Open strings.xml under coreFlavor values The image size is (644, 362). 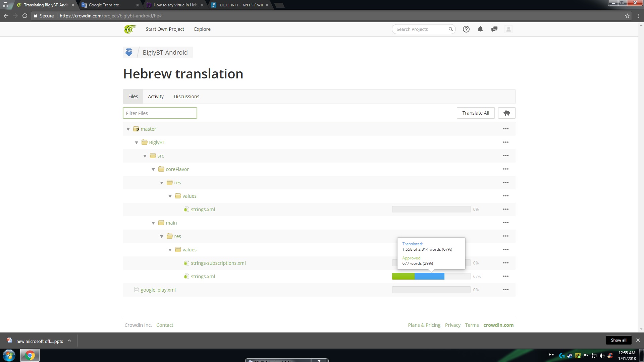coord(203,209)
